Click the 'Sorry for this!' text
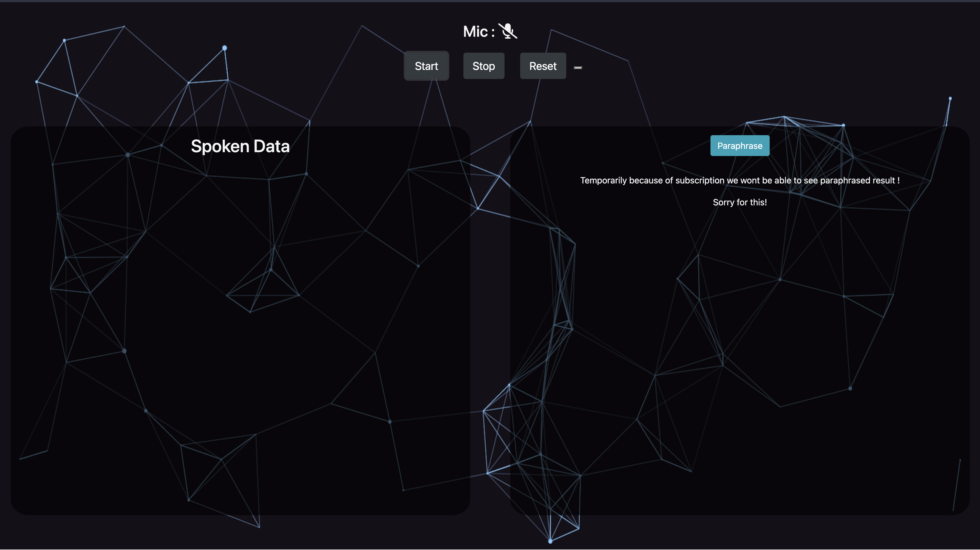Screen dimensions: 980x550 coord(739,202)
